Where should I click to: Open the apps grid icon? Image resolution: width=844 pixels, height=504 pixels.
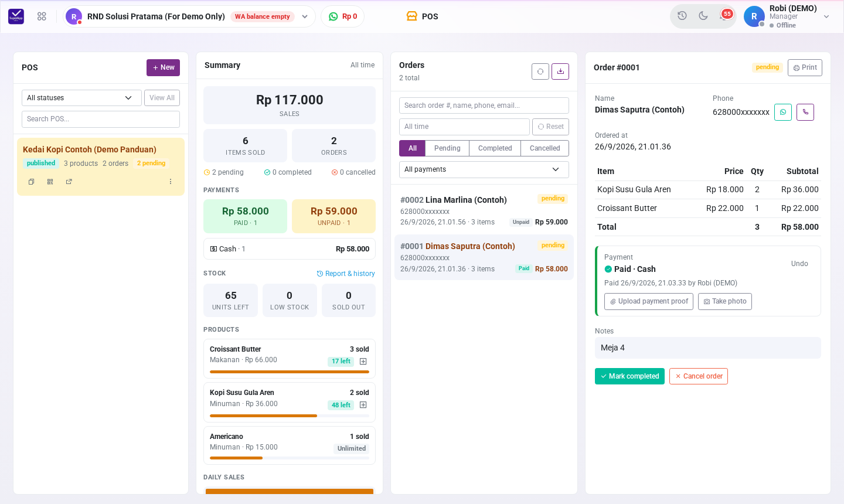(42, 16)
